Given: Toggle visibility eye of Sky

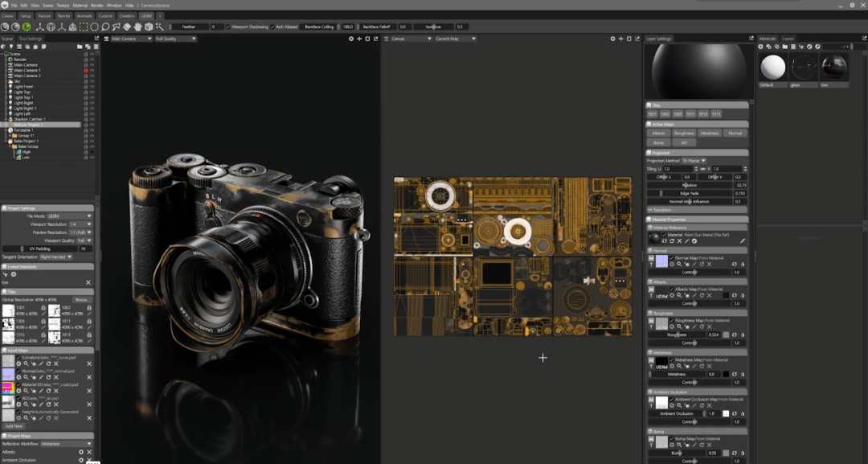Looking at the screenshot, I should [92, 81].
